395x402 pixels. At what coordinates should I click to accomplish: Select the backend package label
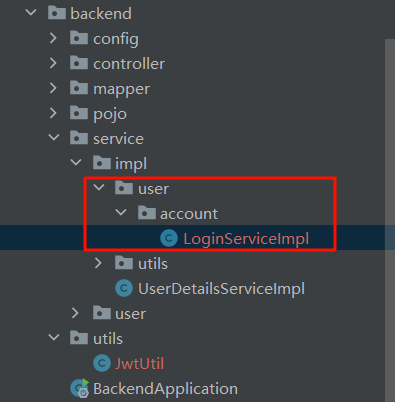coord(101,14)
